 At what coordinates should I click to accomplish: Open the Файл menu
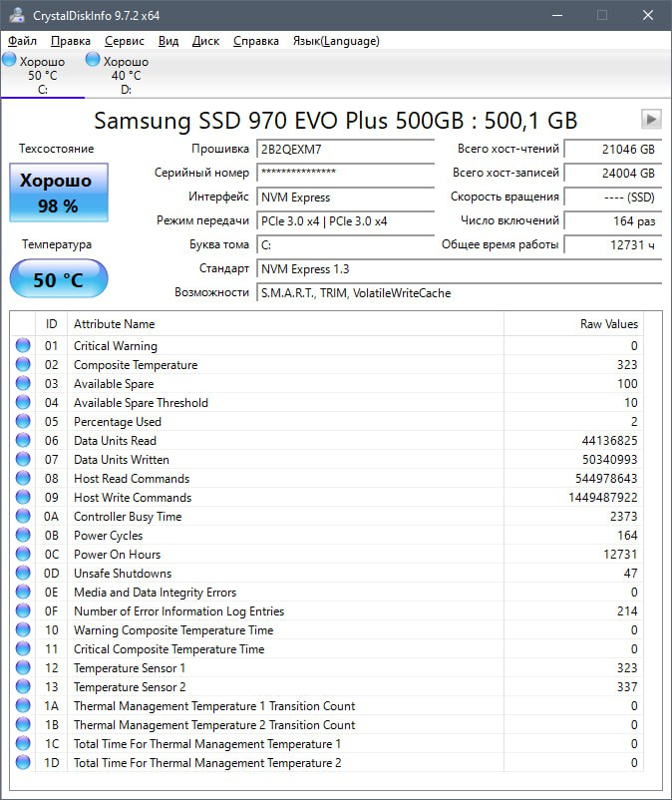pos(23,41)
